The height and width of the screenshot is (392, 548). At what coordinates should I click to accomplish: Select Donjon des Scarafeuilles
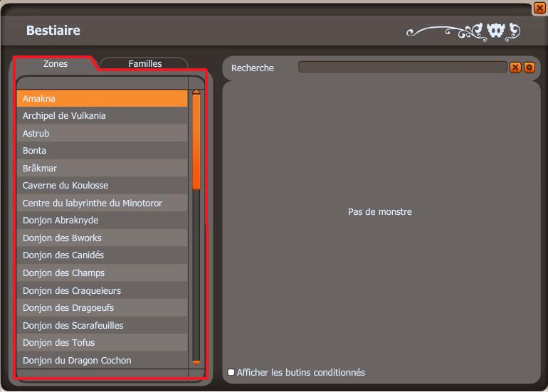click(x=102, y=325)
